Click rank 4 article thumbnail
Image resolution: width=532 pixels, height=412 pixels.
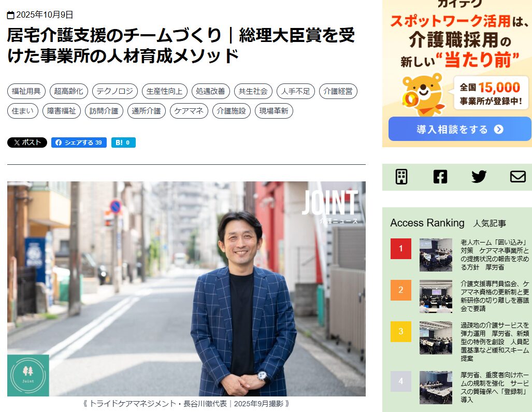point(436,387)
